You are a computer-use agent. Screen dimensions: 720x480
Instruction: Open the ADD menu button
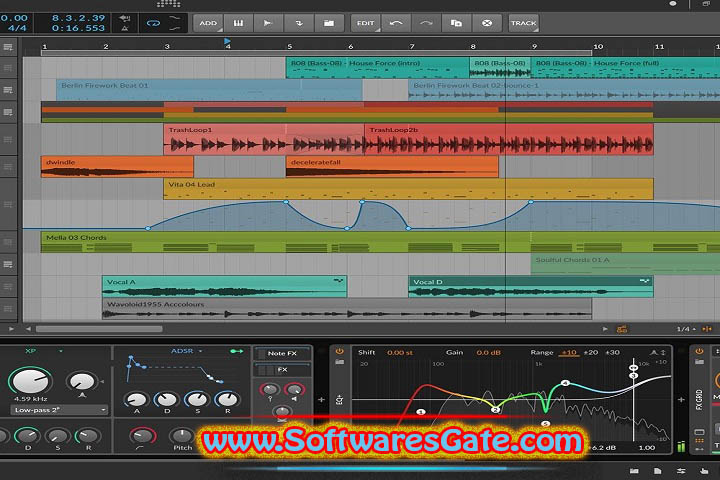click(208, 23)
